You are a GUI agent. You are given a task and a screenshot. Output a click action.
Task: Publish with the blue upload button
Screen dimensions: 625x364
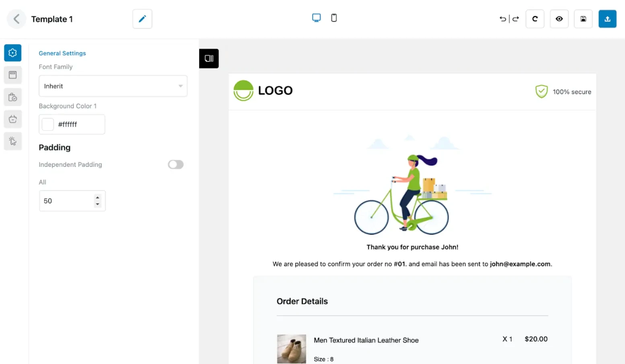(607, 18)
